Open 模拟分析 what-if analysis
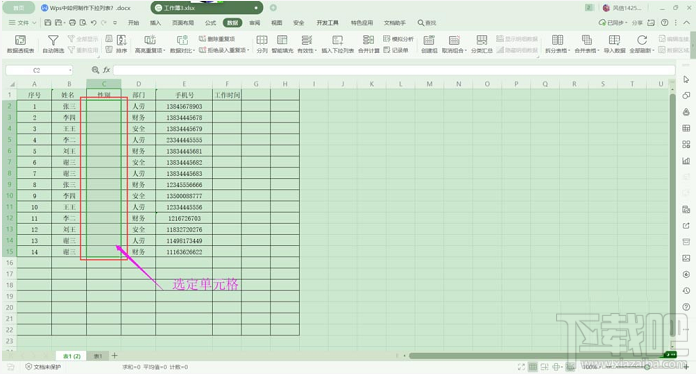Screen dimensions: 696x374 (398, 39)
